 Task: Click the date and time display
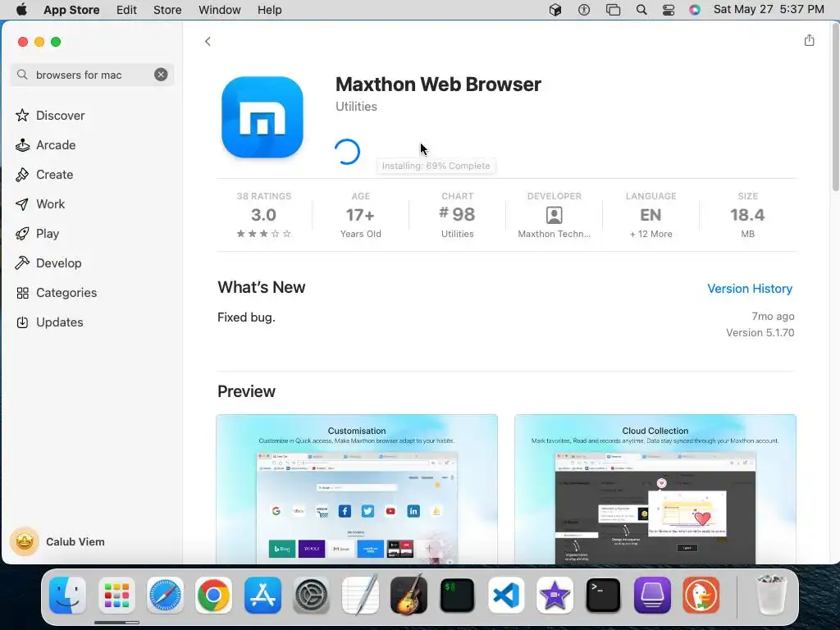(769, 10)
